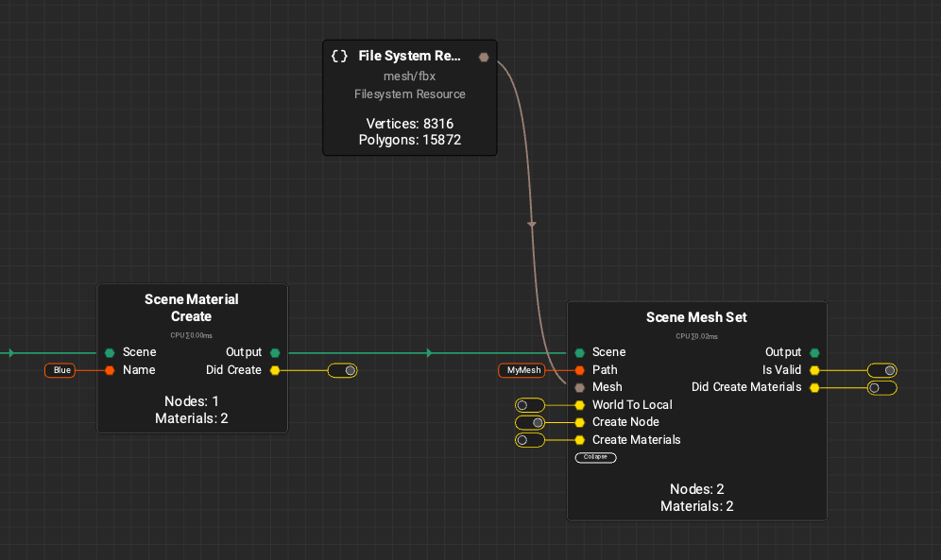The image size is (941, 560).
Task: Click Name input port on Scene Material Create
Action: click(110, 370)
